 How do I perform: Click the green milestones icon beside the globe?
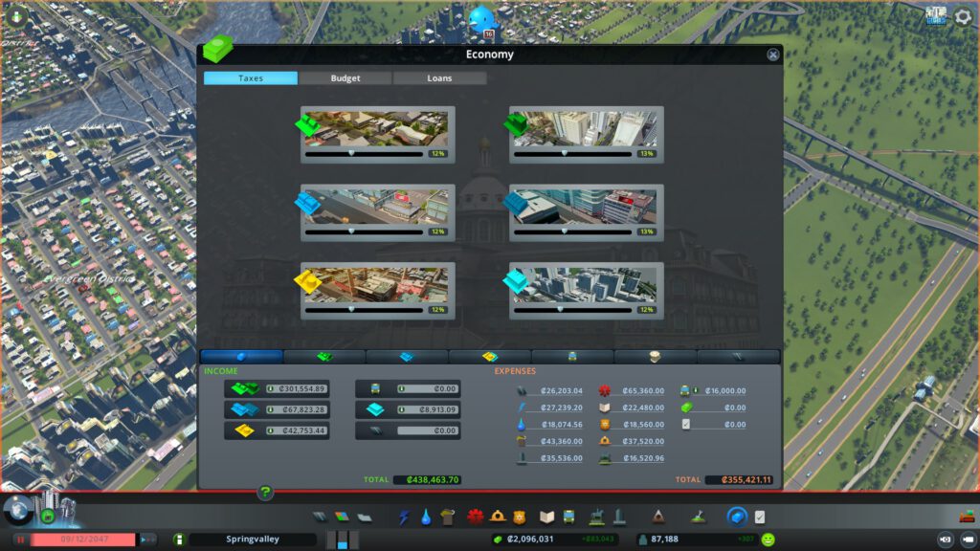tap(48, 517)
